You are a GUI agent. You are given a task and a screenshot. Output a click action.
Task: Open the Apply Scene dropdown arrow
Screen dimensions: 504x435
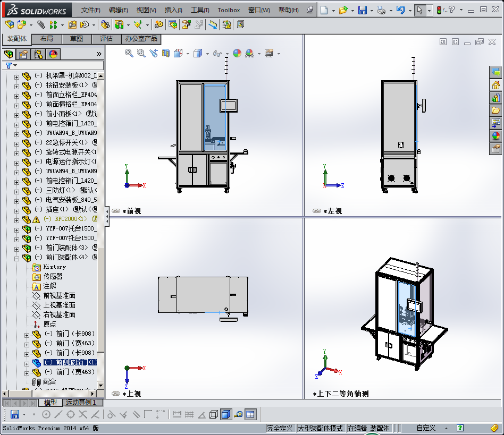258,53
